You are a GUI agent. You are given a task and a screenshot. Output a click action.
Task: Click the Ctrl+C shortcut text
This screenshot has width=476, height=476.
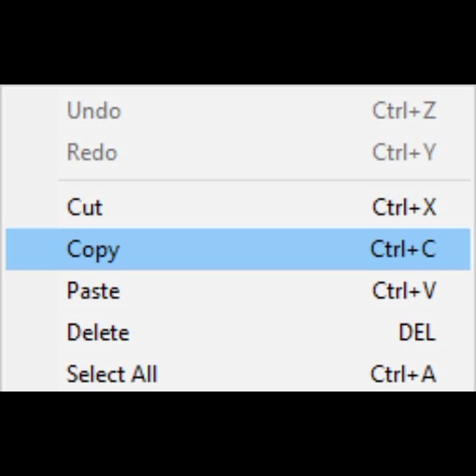point(403,250)
